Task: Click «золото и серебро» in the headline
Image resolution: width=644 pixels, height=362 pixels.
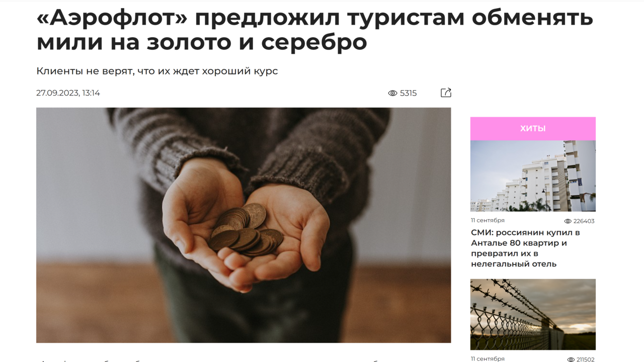Action: tap(257, 42)
